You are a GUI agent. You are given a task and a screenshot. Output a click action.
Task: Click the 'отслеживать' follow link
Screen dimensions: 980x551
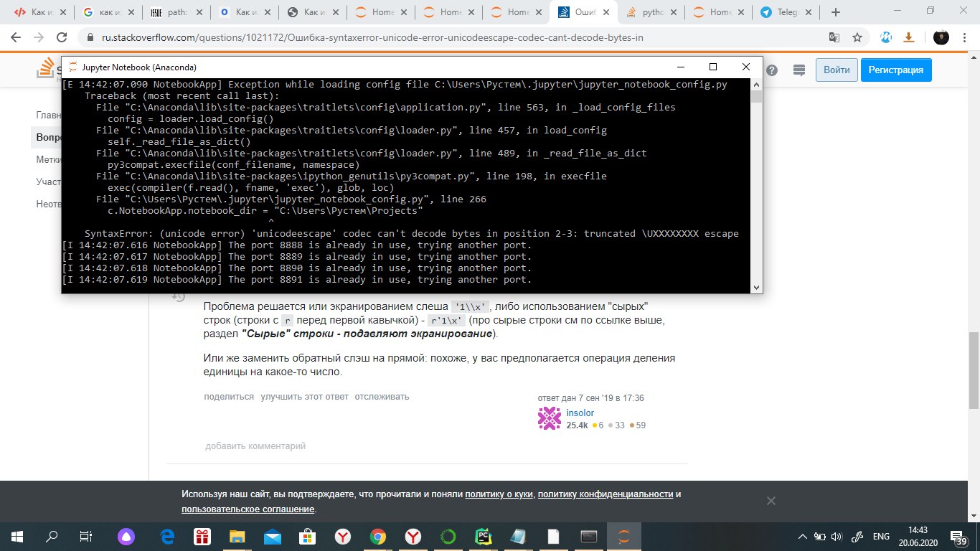point(382,396)
